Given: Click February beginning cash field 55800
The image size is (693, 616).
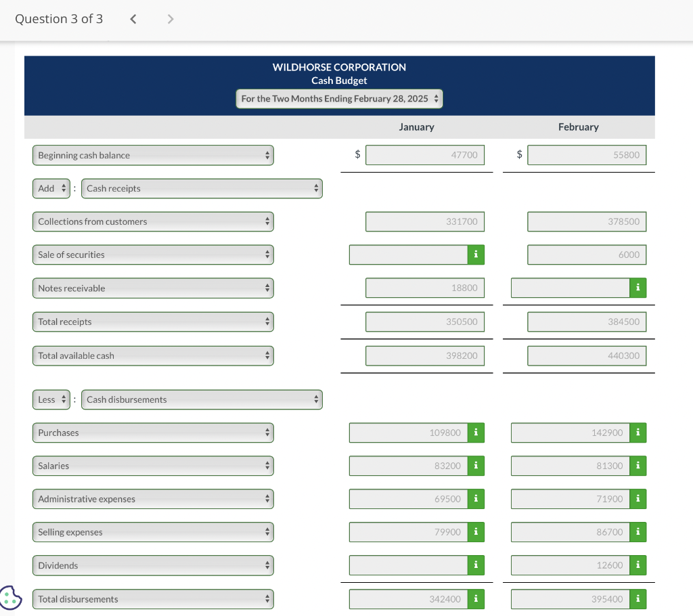Looking at the screenshot, I should coord(587,155).
